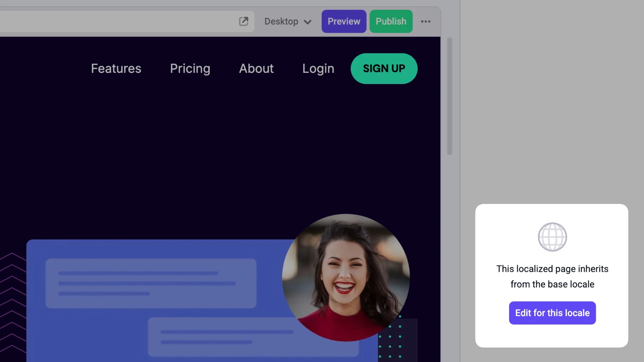
Task: Click the Preview button
Action: click(x=343, y=21)
